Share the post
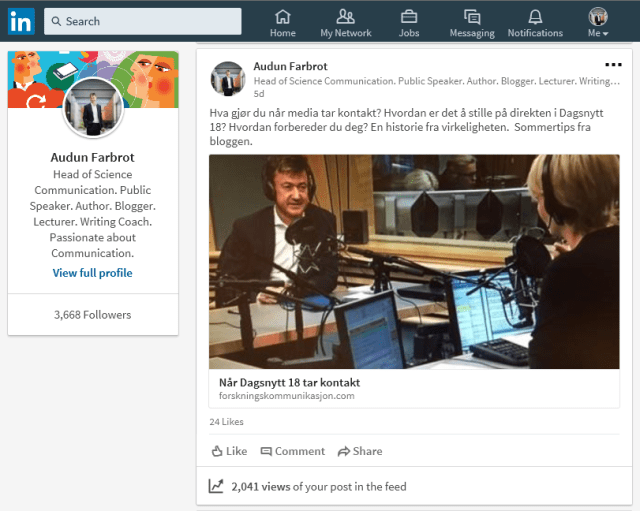The image size is (640, 511). 360,451
